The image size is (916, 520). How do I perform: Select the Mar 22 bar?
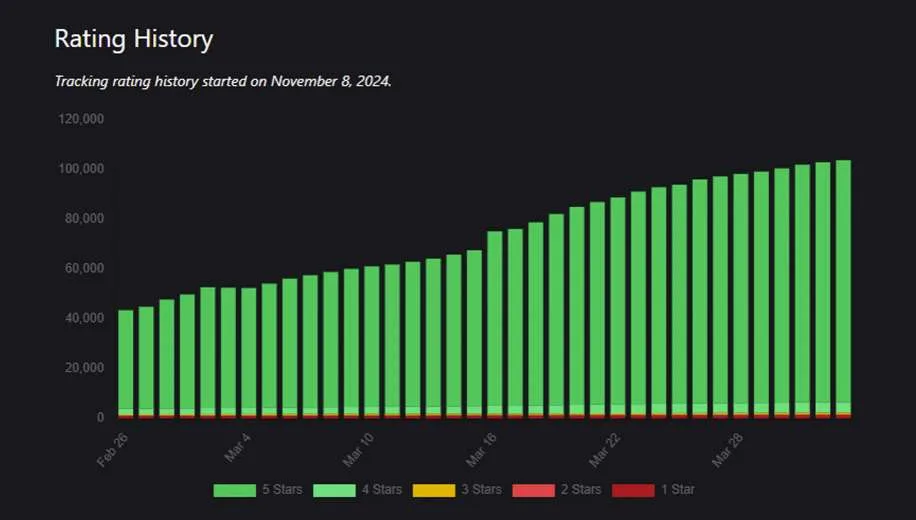click(x=617, y=308)
